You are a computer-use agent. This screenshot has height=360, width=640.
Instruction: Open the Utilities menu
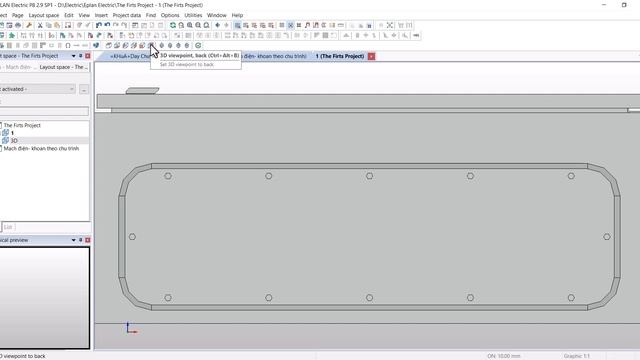point(193,15)
